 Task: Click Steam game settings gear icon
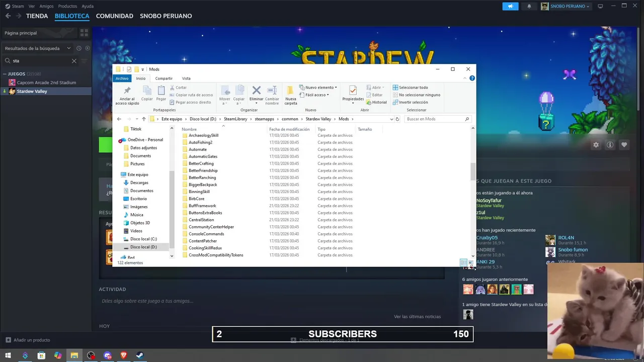(x=596, y=145)
